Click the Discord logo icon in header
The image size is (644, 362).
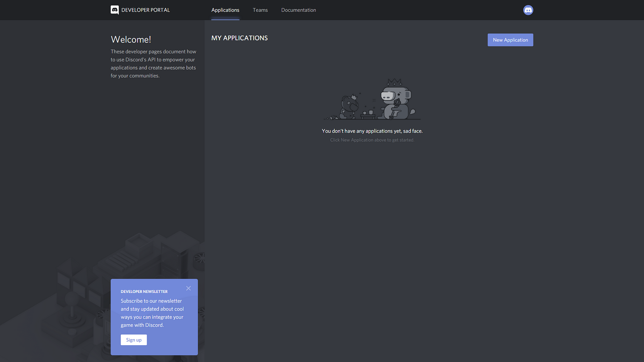point(115,10)
